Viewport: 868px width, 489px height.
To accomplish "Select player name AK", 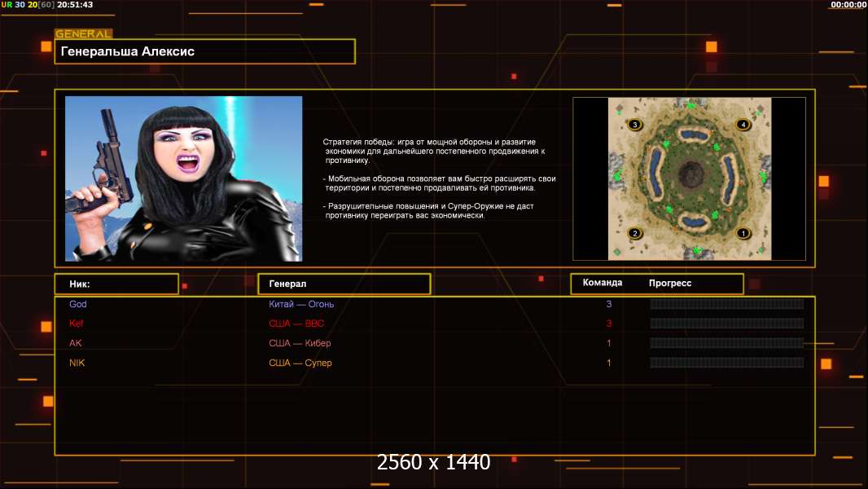I will [75, 343].
